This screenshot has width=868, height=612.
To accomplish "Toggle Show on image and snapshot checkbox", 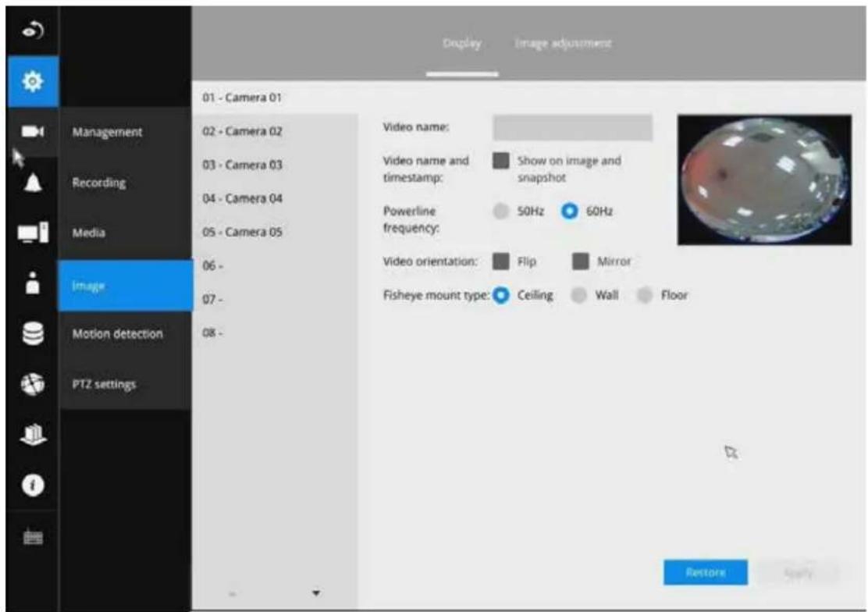I will pos(501,161).
